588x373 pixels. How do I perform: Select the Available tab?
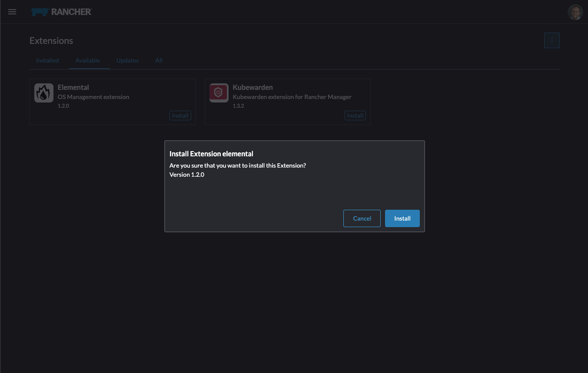pyautogui.click(x=87, y=60)
